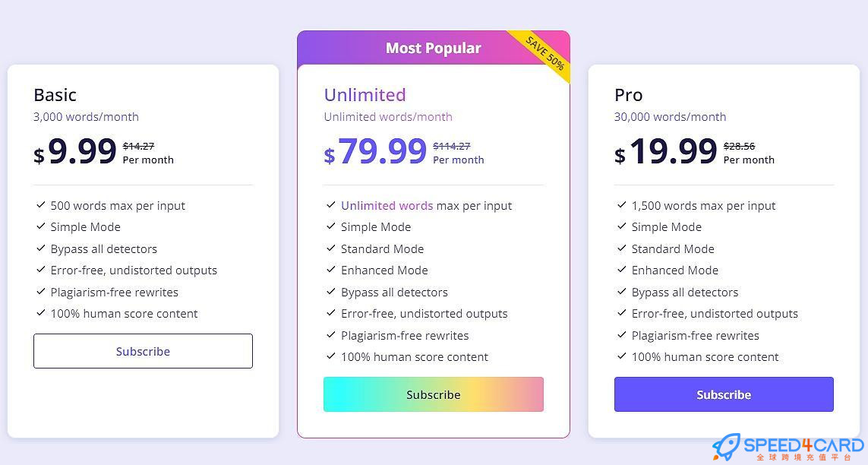
Task: Select the Pro plan title
Action: [628, 95]
